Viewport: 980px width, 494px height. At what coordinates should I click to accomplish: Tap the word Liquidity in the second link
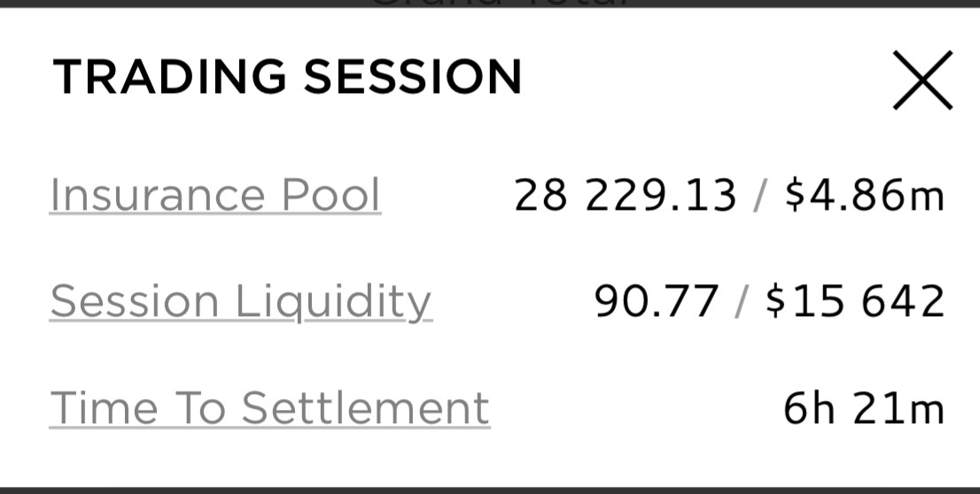point(333,301)
